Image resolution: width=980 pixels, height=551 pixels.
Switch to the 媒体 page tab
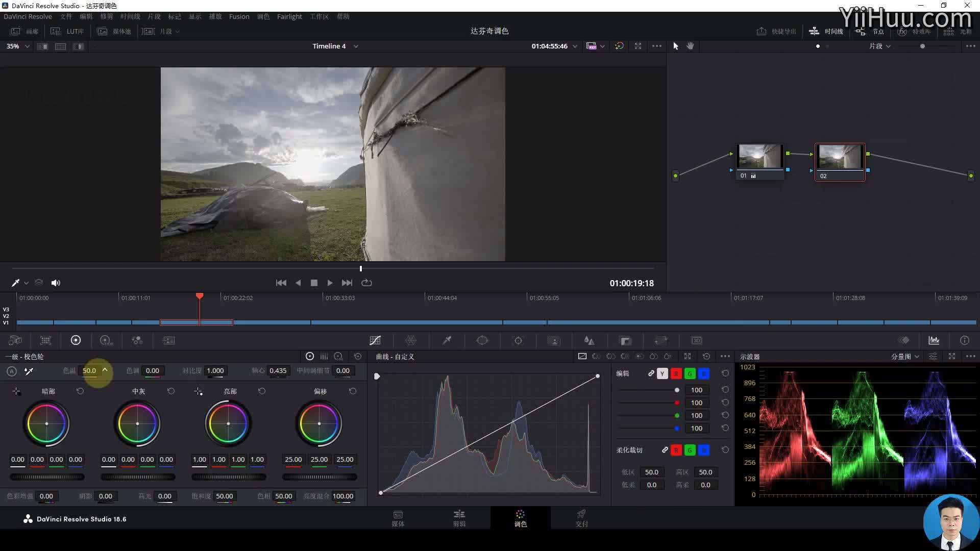pyautogui.click(x=398, y=518)
